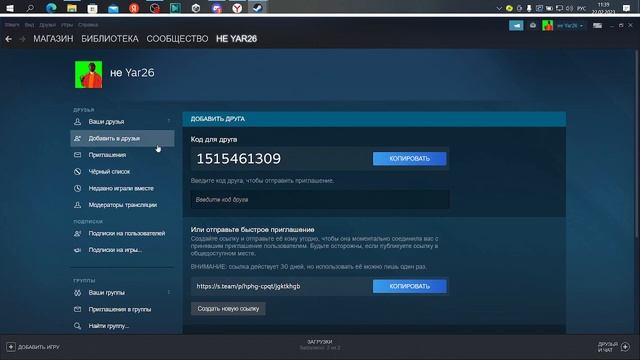Switch to Big Picture mode icon

click(597, 25)
